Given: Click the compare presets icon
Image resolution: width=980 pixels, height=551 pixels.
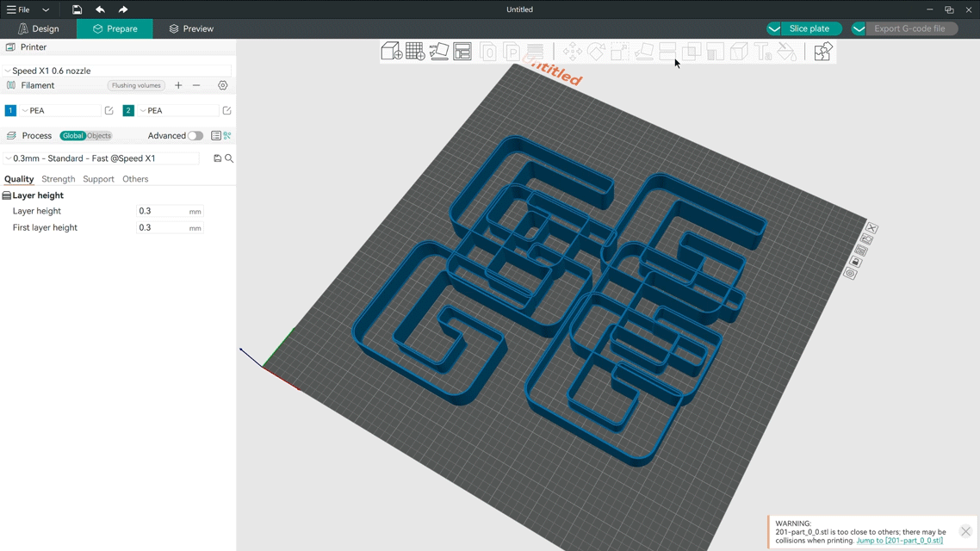Looking at the screenshot, I should pyautogui.click(x=227, y=135).
